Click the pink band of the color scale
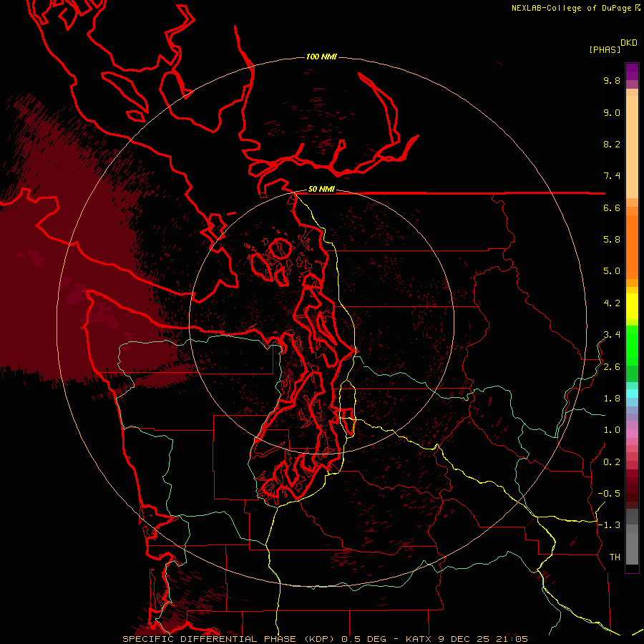The height and width of the screenshot is (644, 644). pyautogui.click(x=632, y=434)
